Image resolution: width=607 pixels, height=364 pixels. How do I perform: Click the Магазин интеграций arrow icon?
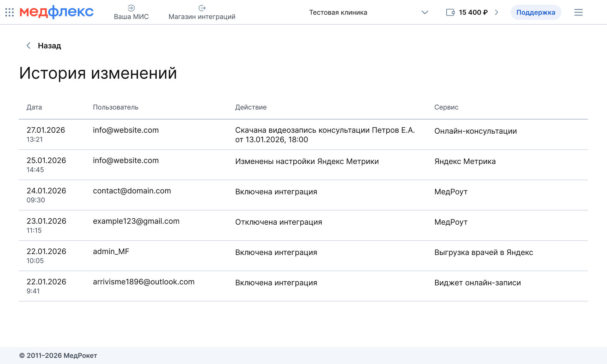[202, 8]
